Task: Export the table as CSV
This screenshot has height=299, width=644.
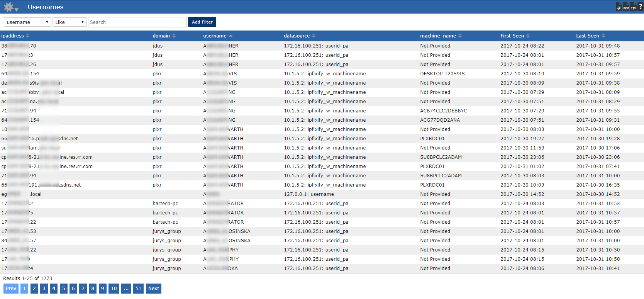Action: [x=633, y=7]
